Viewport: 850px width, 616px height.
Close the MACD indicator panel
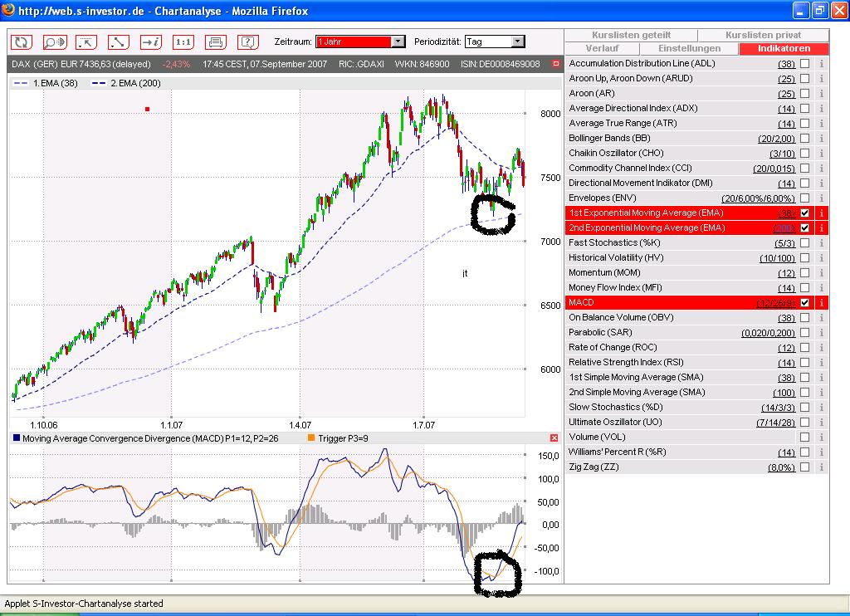point(554,438)
